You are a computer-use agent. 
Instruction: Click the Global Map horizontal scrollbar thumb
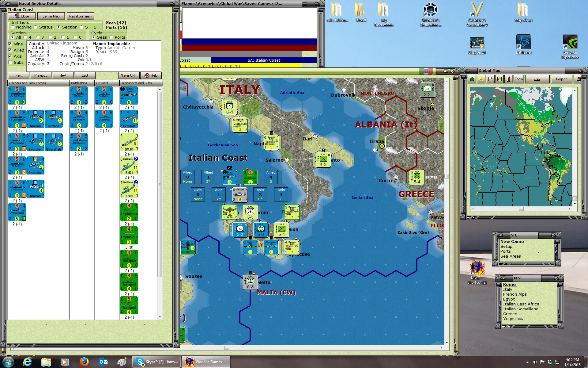[521, 209]
